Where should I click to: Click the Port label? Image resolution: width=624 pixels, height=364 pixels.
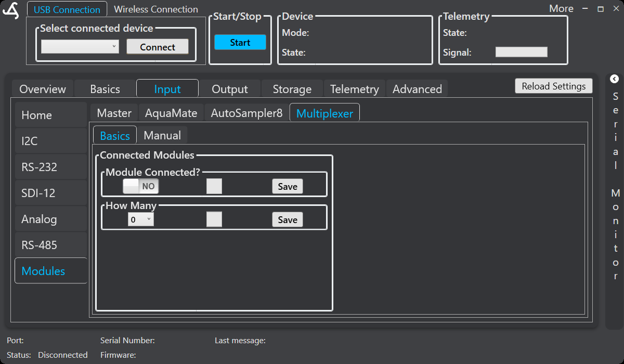coord(15,341)
